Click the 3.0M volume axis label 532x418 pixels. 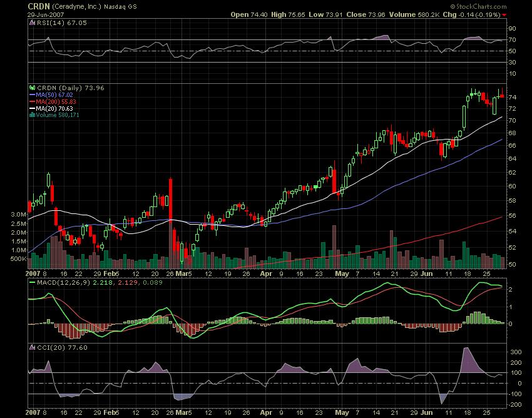point(19,215)
